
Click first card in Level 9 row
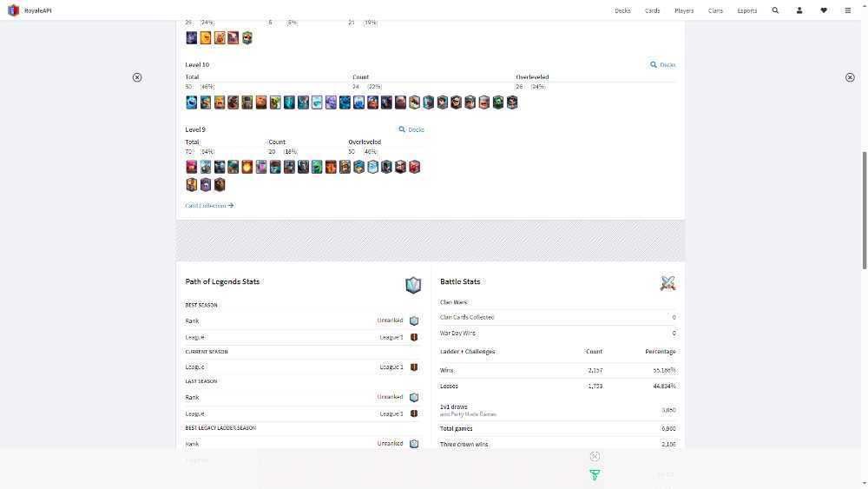pyautogui.click(x=192, y=167)
